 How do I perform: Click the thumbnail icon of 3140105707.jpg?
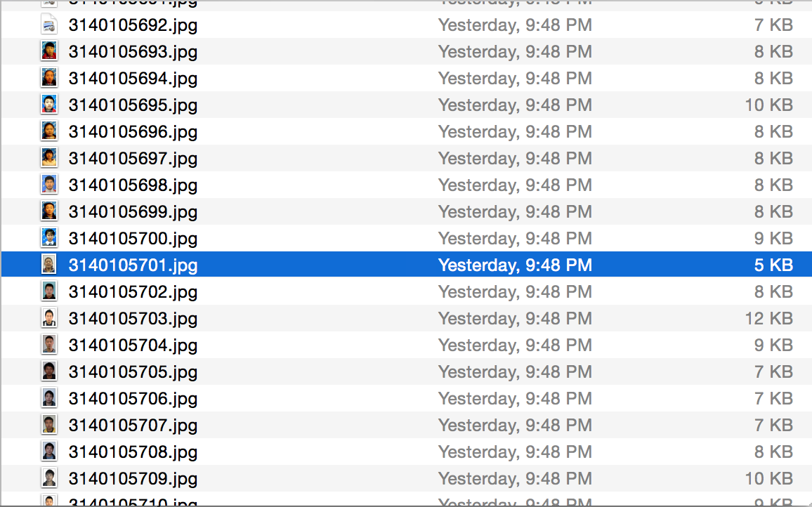tap(49, 425)
